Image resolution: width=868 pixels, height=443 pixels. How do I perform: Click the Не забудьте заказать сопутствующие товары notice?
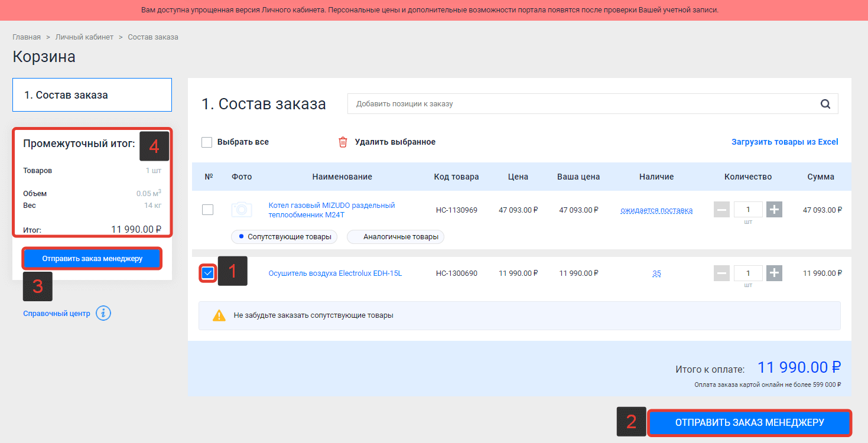(x=519, y=315)
